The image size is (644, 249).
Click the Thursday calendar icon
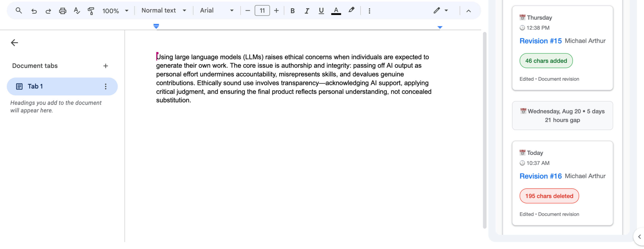click(x=522, y=18)
